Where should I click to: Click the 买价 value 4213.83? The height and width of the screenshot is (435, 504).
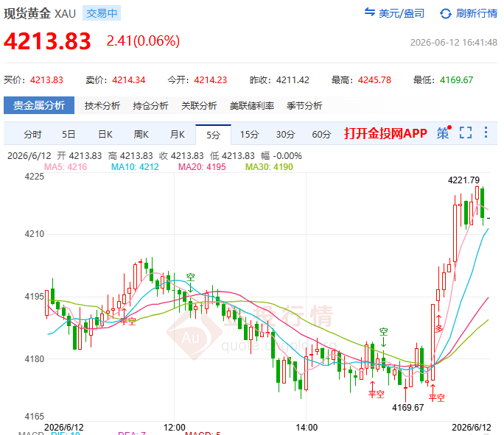[x=46, y=80]
